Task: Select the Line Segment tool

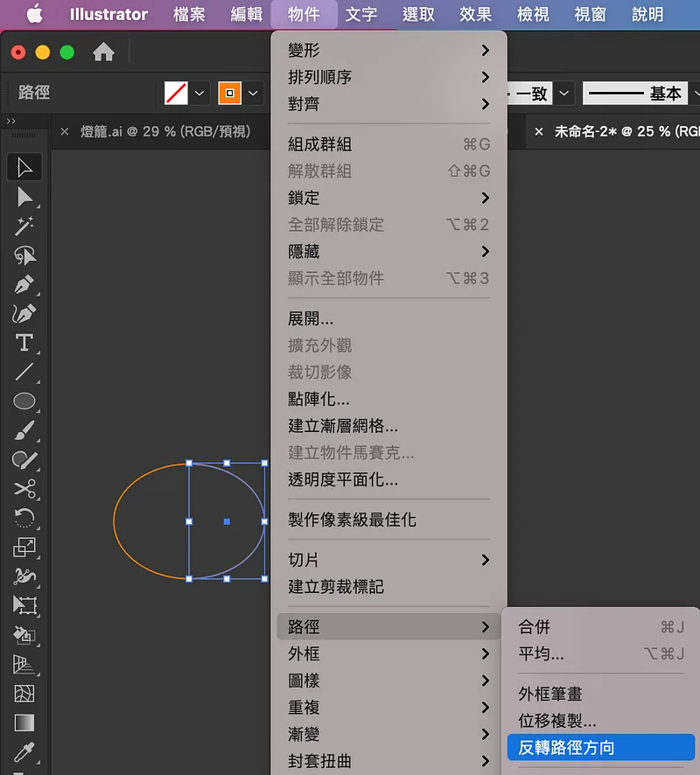Action: [24, 372]
